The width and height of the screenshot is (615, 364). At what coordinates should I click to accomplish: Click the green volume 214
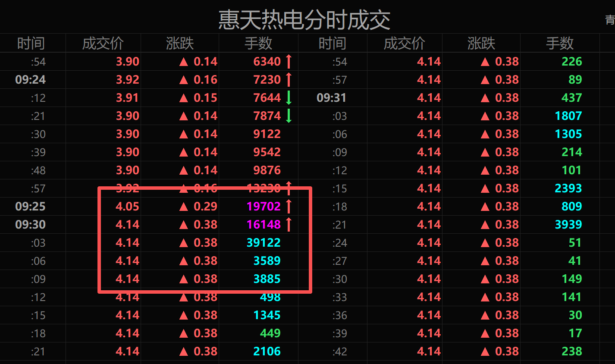click(x=572, y=152)
